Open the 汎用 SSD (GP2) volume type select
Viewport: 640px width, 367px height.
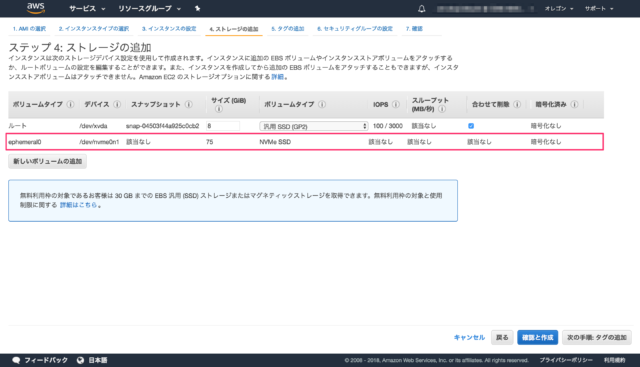pos(313,126)
